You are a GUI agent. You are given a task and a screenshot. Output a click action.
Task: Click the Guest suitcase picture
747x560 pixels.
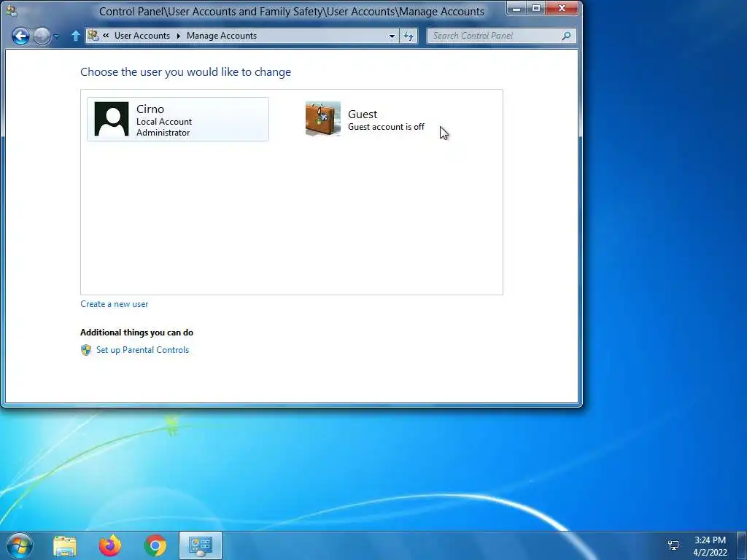point(323,119)
